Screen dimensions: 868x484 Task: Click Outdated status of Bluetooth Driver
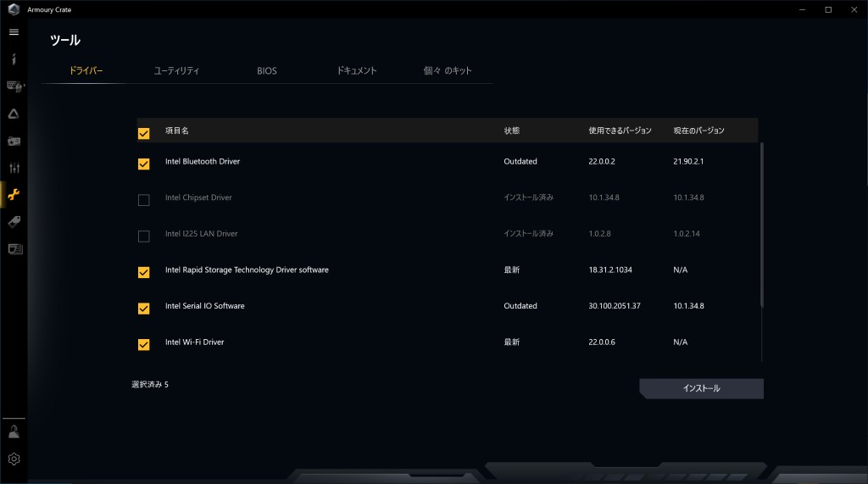point(520,161)
